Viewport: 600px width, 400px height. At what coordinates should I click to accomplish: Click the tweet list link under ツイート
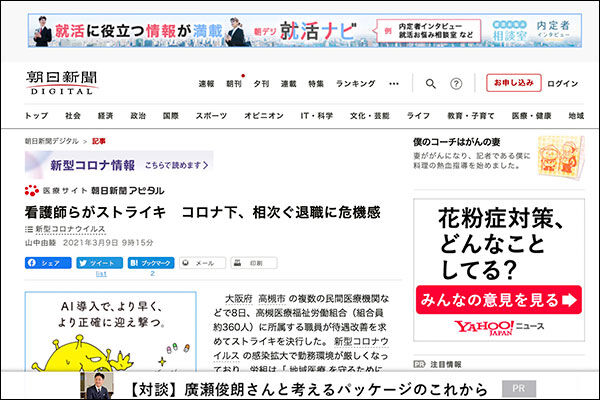(101, 274)
